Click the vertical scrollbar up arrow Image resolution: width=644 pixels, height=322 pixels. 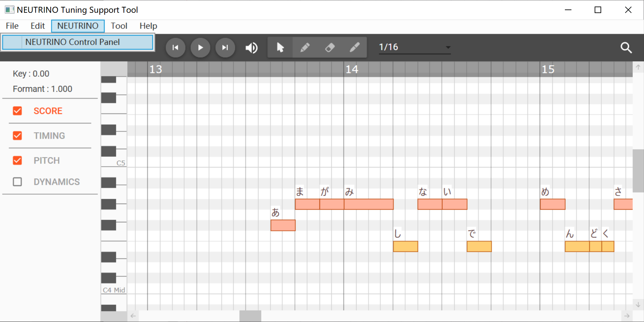pos(638,67)
